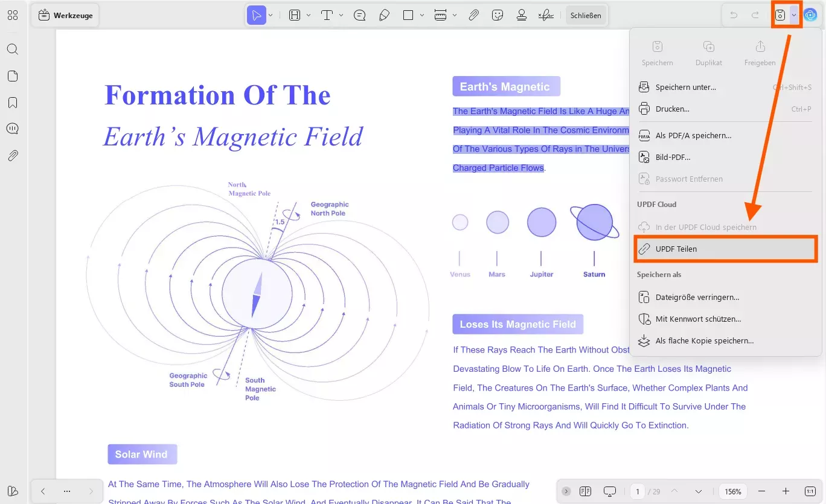This screenshot has height=504, width=826.
Task: Open the Werkzeuge tools menu
Action: pos(66,16)
